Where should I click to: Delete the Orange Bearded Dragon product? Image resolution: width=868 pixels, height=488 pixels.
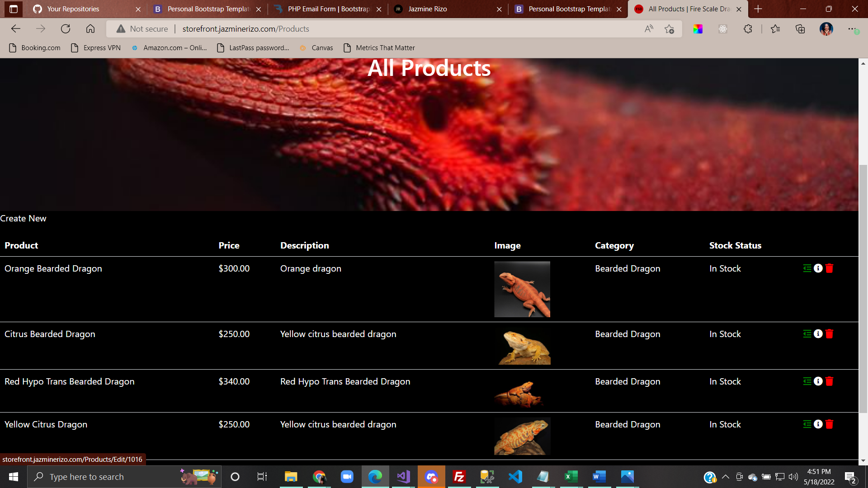pyautogui.click(x=829, y=268)
